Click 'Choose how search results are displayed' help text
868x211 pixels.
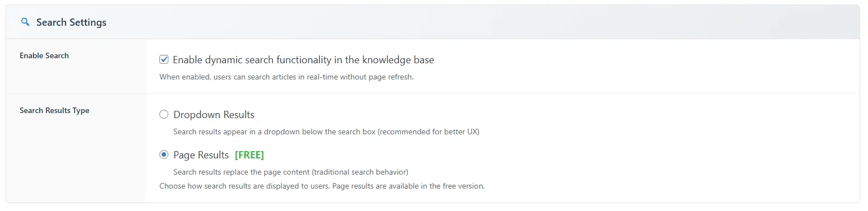point(244,186)
